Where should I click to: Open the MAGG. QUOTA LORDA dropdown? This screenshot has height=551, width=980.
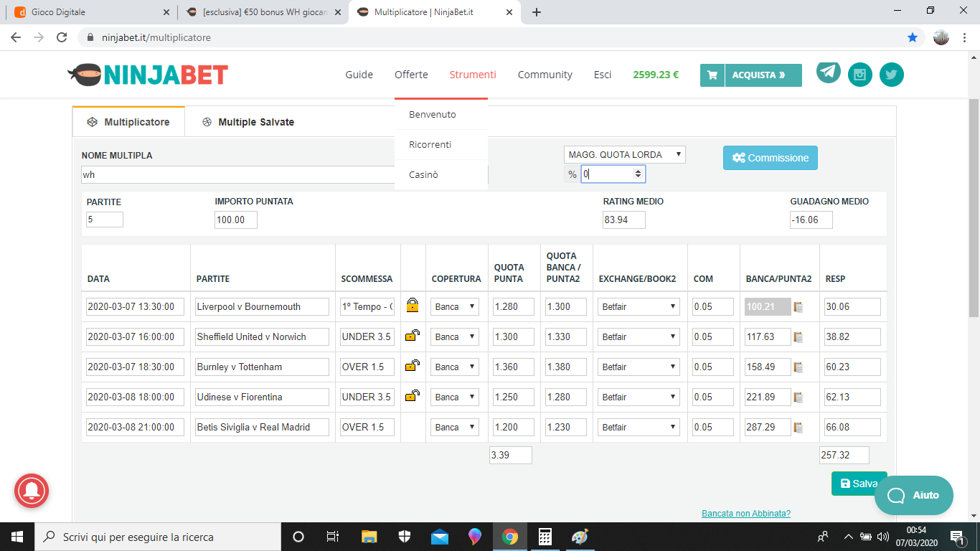(x=624, y=155)
